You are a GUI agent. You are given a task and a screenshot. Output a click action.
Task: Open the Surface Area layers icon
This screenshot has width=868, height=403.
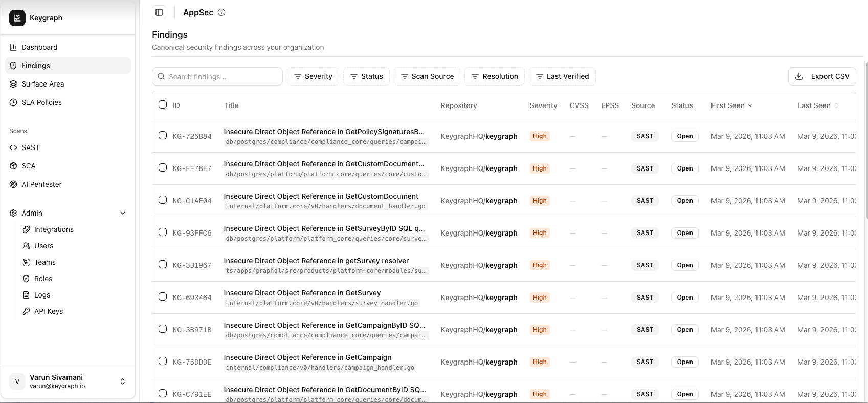coord(13,84)
